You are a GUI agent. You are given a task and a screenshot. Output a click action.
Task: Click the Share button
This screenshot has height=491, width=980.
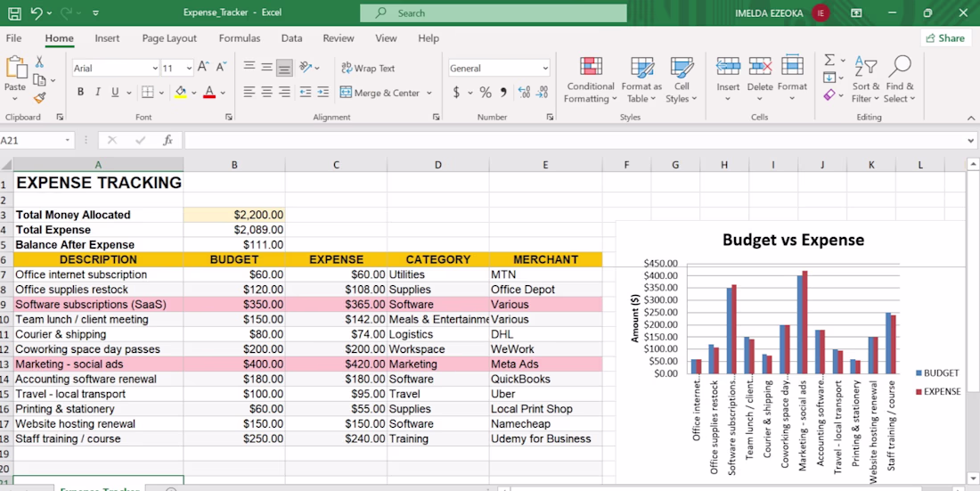[x=945, y=38]
